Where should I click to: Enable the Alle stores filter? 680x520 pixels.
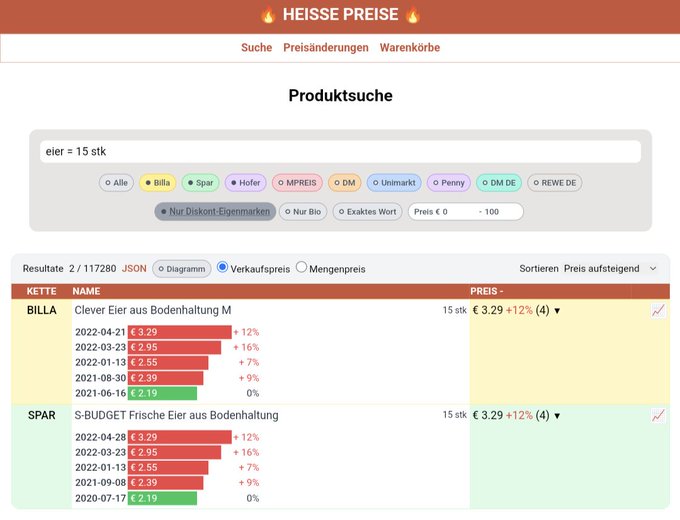tap(116, 183)
